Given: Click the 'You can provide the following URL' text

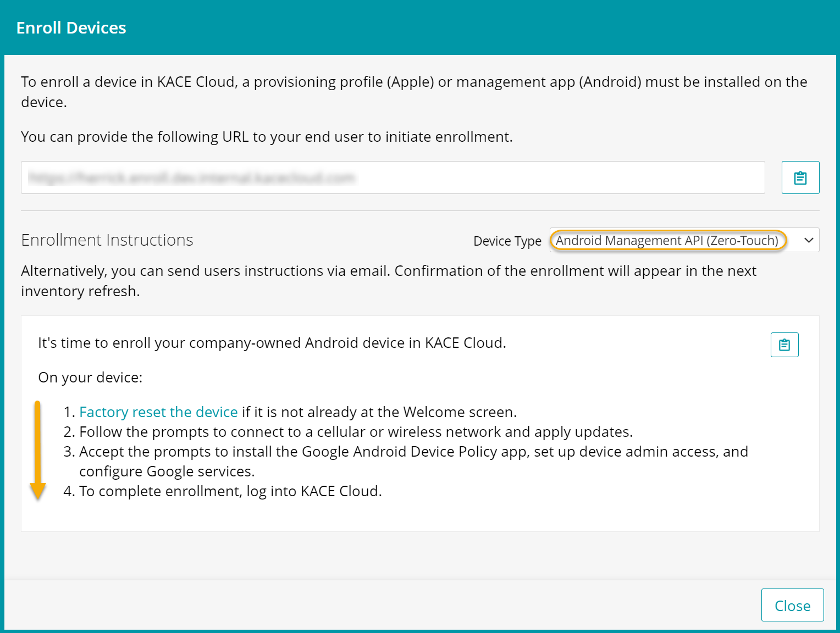Looking at the screenshot, I should (267, 137).
